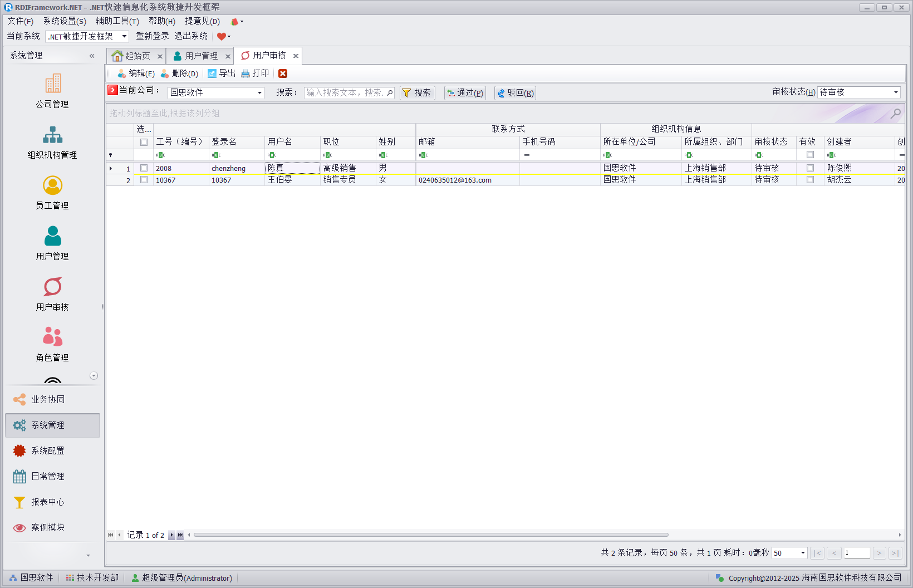
Task: Check the selection box for row 2008
Action: [144, 168]
